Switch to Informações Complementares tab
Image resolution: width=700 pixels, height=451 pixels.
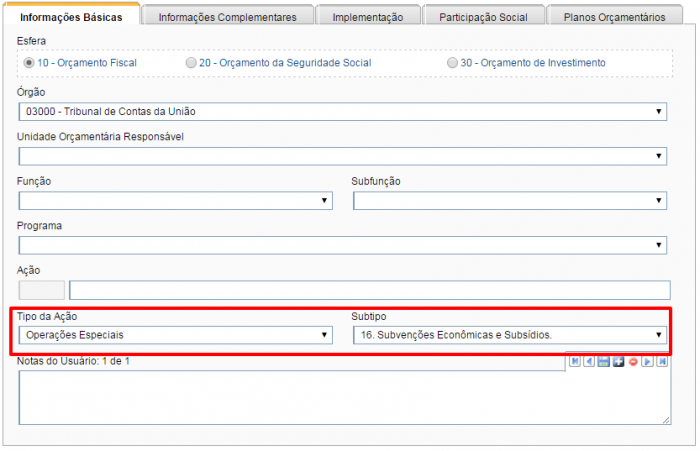tap(227, 17)
